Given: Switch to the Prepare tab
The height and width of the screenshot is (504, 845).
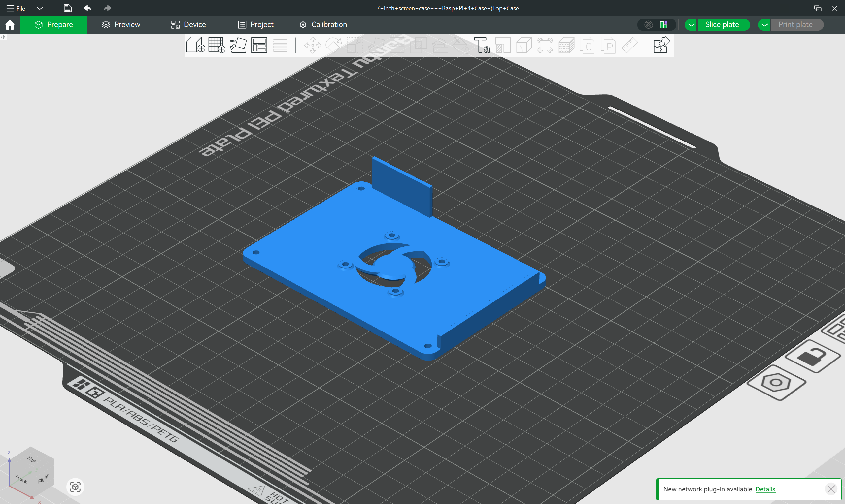Looking at the screenshot, I should [x=53, y=24].
